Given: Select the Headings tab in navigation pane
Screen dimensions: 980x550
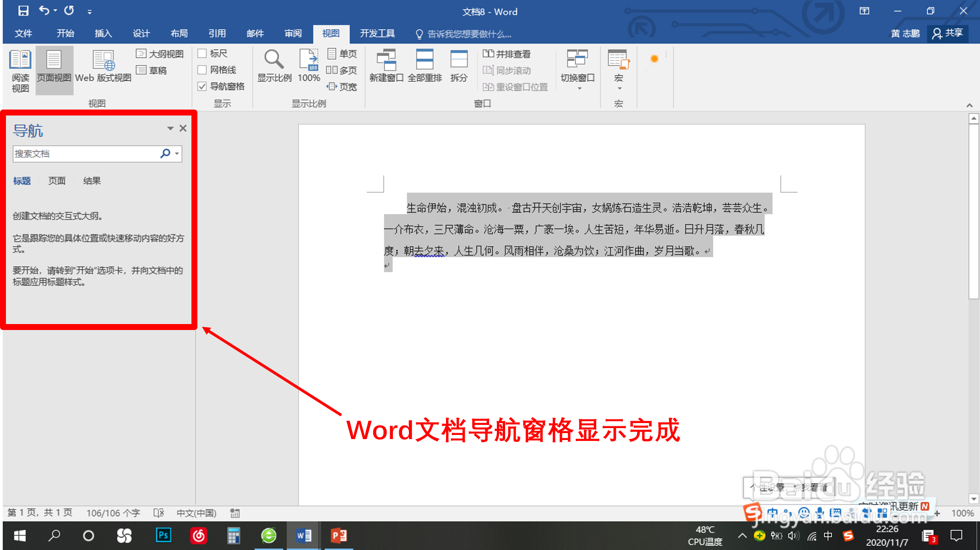Looking at the screenshot, I should click(22, 181).
